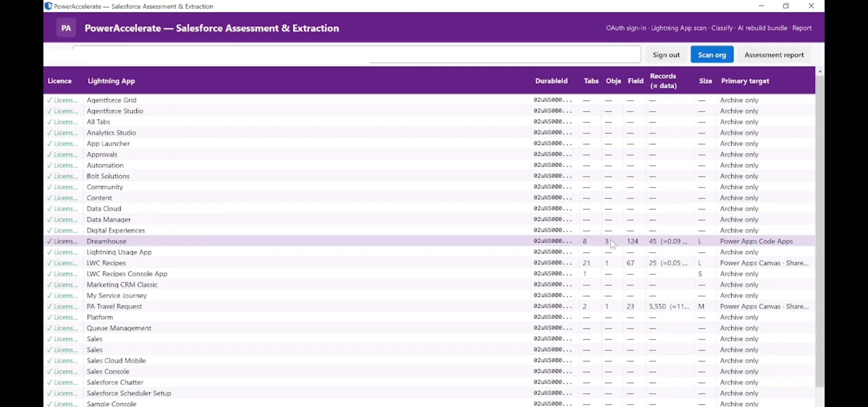
Task: Select the Salesforce Scheduler Setup row
Action: coord(429,393)
